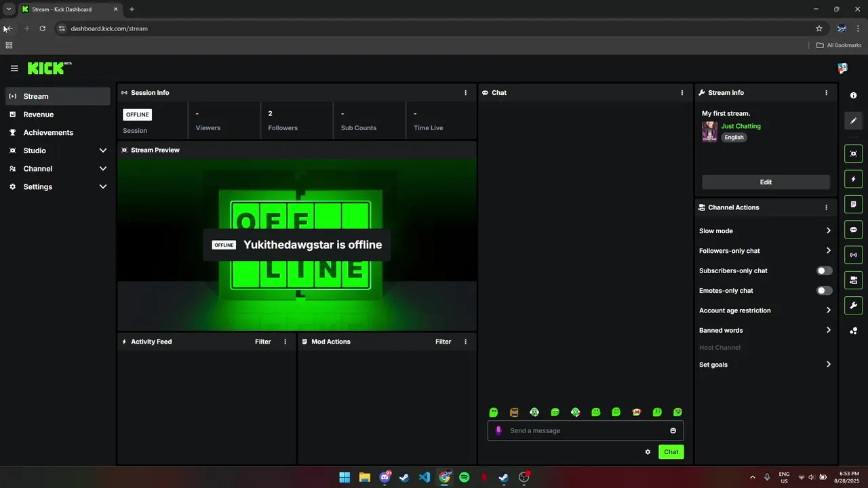Screen dimensions: 868x488
Task: Click the three-bubbles icon in right toolbar
Action: pyautogui.click(x=853, y=331)
